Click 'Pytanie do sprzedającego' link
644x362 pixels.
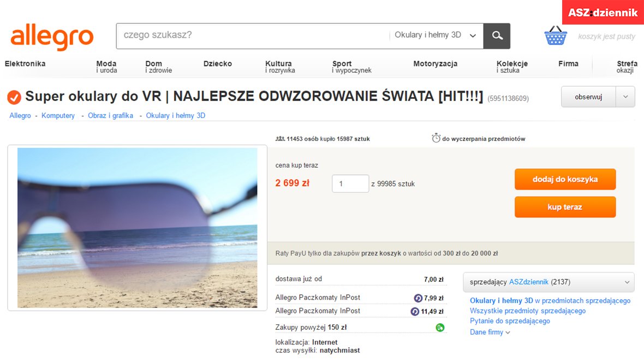510,321
